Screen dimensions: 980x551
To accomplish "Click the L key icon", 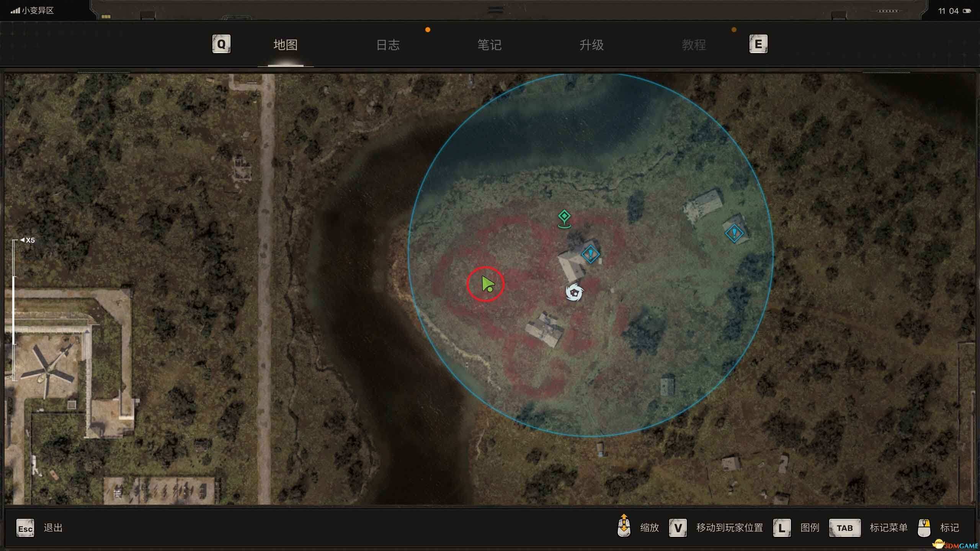I will click(782, 528).
